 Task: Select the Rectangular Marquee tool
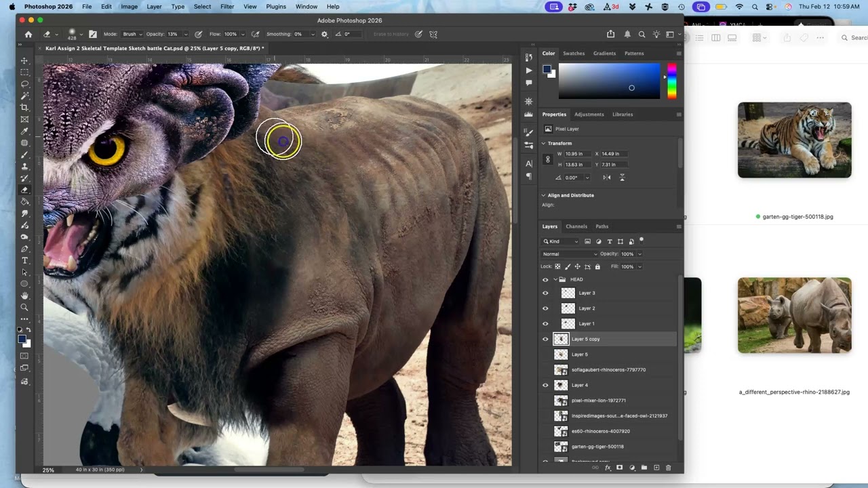click(24, 72)
